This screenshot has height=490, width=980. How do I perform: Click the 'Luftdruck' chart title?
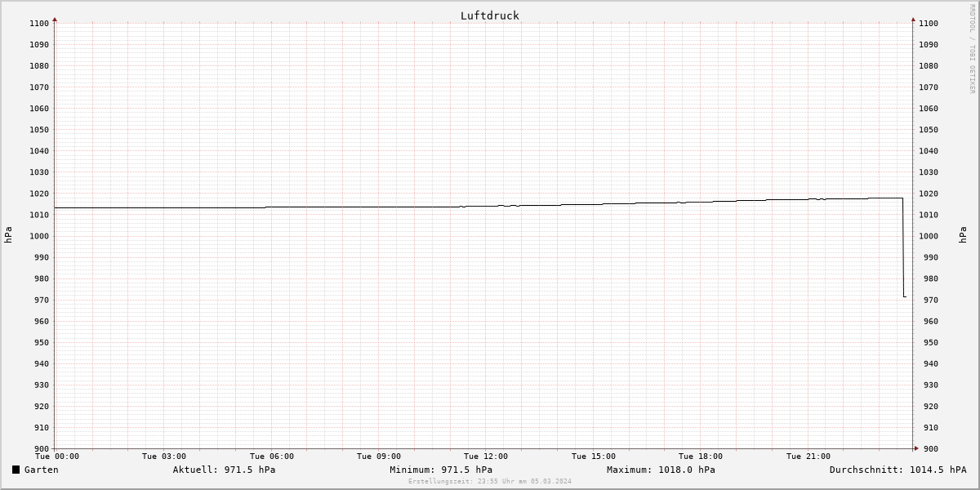[x=490, y=16]
